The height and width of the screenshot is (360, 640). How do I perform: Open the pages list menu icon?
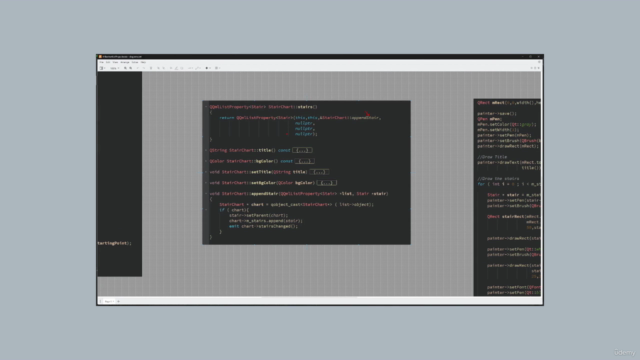pyautogui.click(x=100, y=301)
